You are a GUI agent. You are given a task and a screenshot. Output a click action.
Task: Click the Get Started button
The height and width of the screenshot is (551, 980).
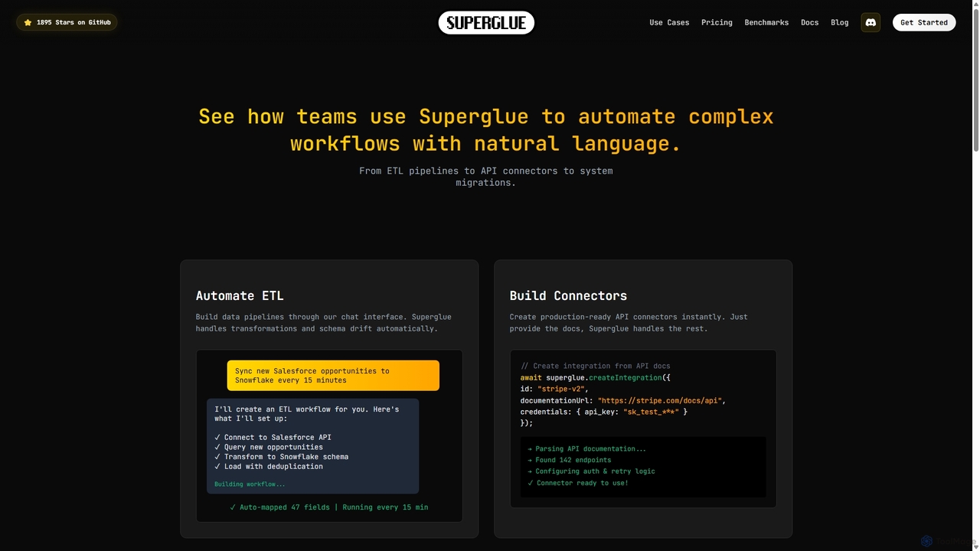(923, 22)
